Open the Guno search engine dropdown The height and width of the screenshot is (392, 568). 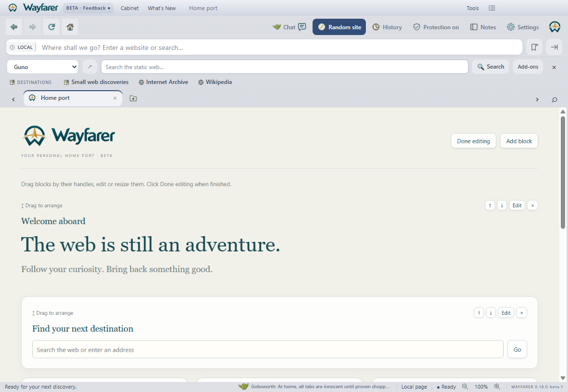[43, 67]
